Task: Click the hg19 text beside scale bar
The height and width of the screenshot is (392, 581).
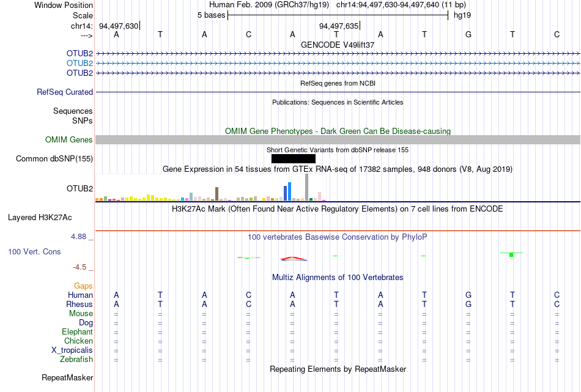Action: tap(462, 15)
